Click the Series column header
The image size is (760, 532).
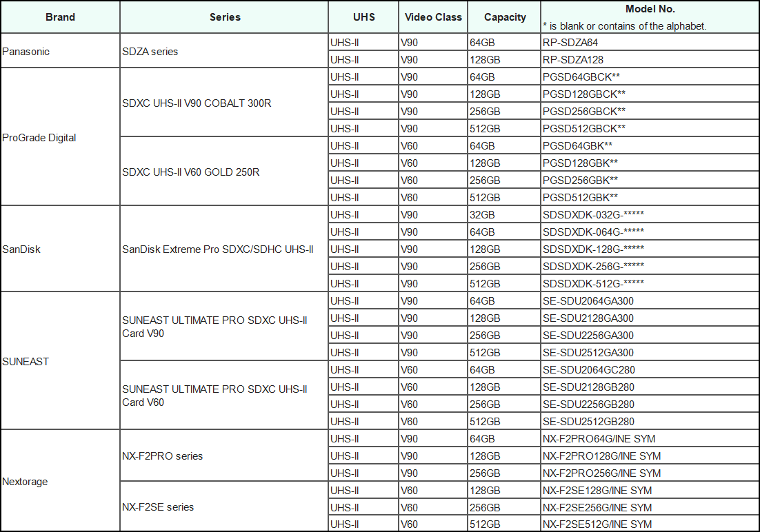(224, 17)
